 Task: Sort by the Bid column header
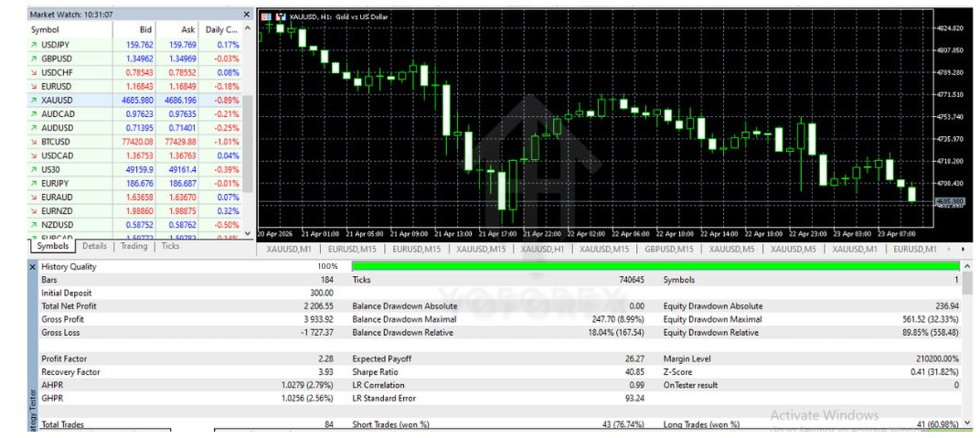coord(134,29)
